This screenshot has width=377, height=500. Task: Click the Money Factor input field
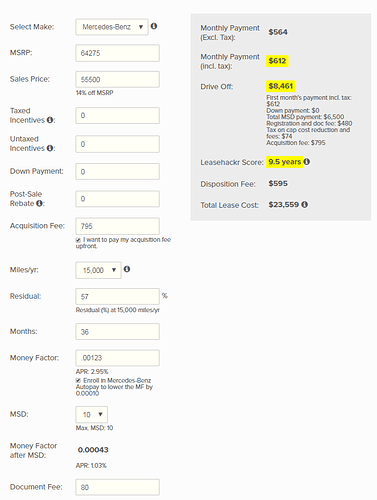click(117, 358)
